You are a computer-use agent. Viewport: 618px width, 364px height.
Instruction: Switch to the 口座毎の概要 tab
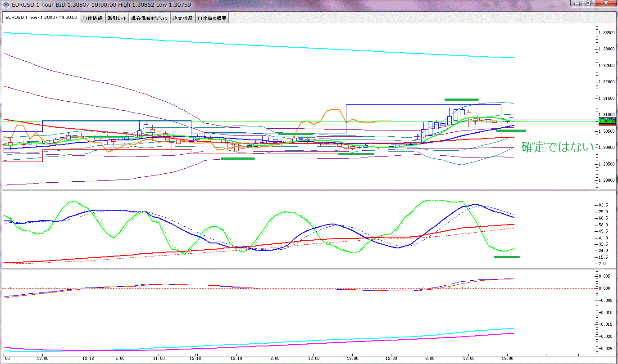pyautogui.click(x=212, y=18)
